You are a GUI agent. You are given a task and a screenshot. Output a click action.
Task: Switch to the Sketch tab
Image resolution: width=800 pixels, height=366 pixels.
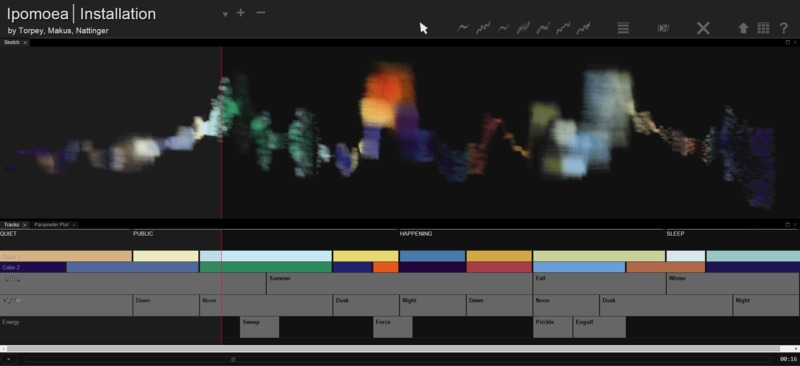pyautogui.click(x=11, y=42)
